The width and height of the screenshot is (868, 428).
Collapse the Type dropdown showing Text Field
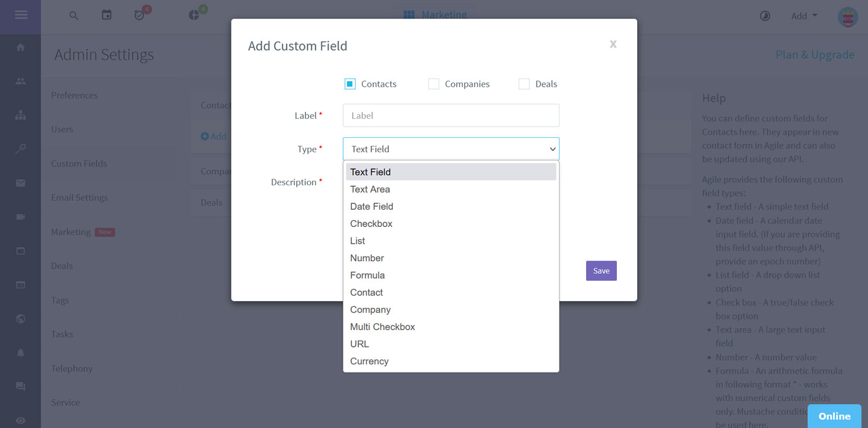click(x=451, y=149)
